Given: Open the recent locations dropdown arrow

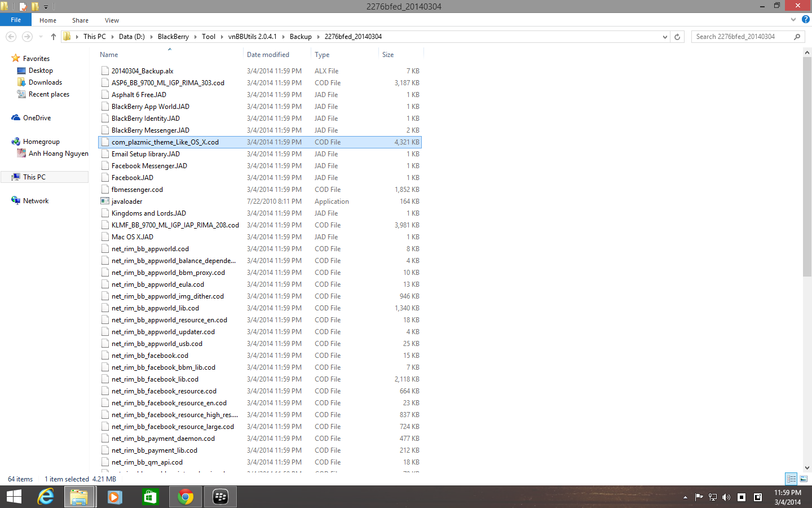Looking at the screenshot, I should 41,37.
